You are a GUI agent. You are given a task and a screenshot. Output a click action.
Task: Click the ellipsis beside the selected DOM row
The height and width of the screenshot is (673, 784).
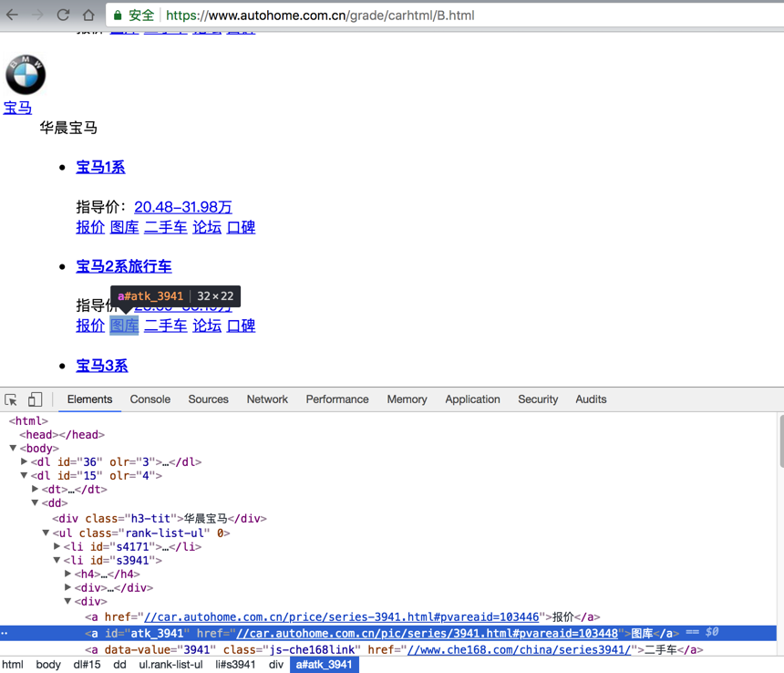pos(4,634)
